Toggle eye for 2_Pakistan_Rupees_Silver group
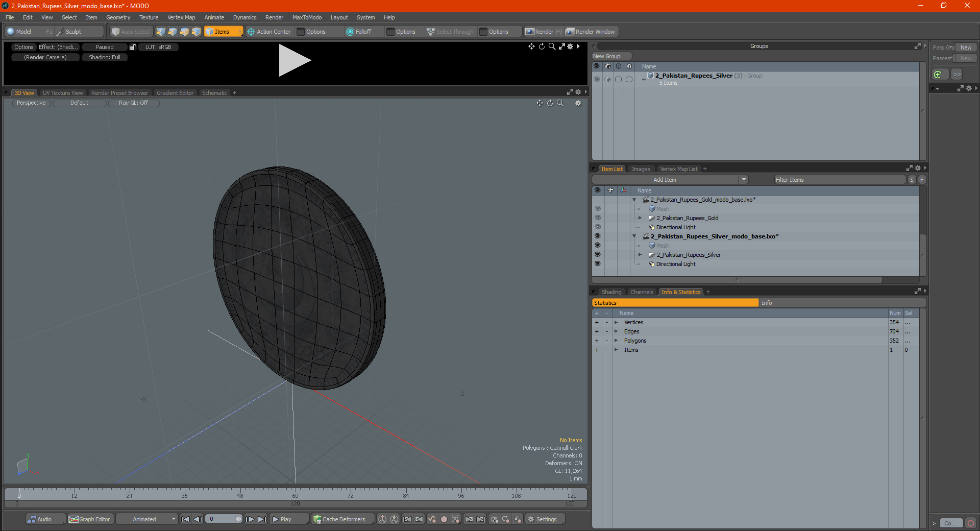This screenshot has width=980, height=531. pos(597,79)
